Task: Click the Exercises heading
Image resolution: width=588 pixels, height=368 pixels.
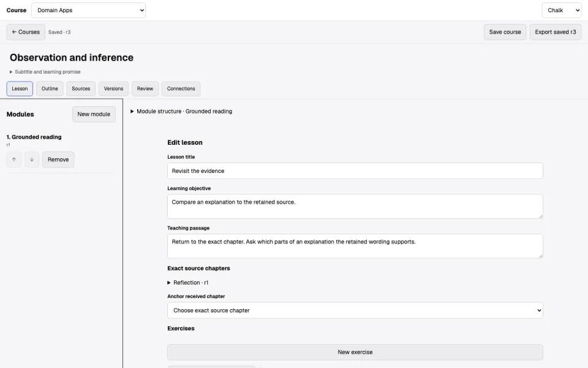Action: pyautogui.click(x=181, y=328)
